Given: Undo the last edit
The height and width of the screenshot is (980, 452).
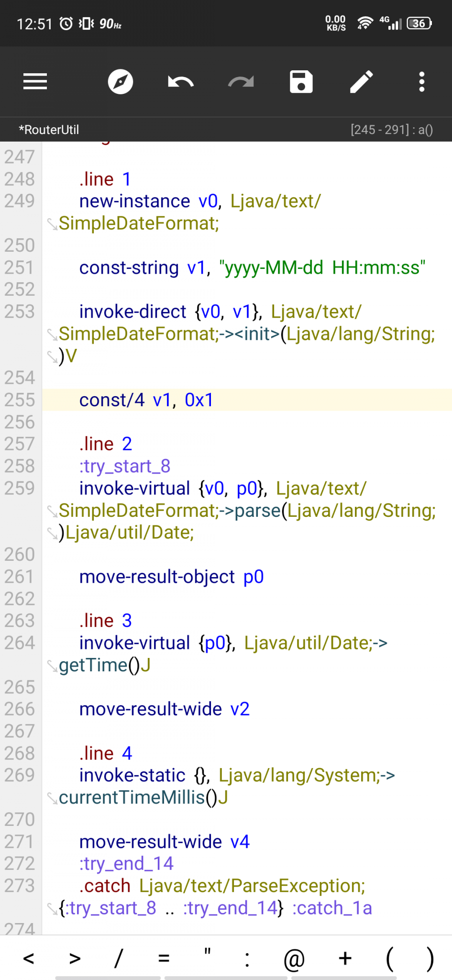Looking at the screenshot, I should (180, 82).
